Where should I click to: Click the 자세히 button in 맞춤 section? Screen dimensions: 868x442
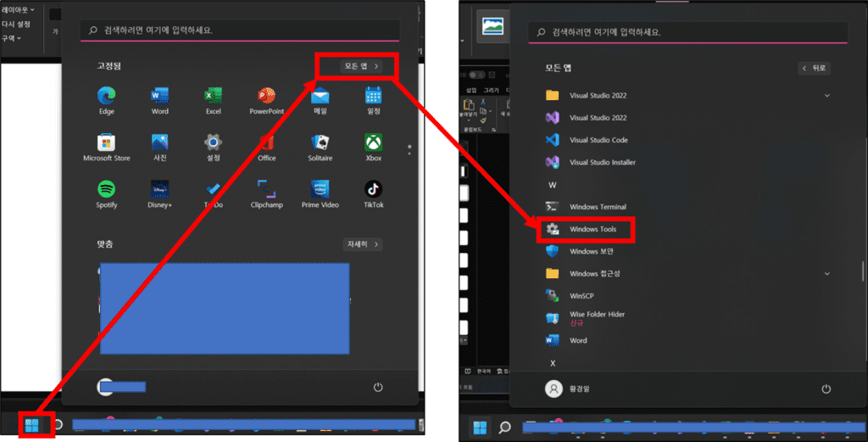(x=362, y=244)
